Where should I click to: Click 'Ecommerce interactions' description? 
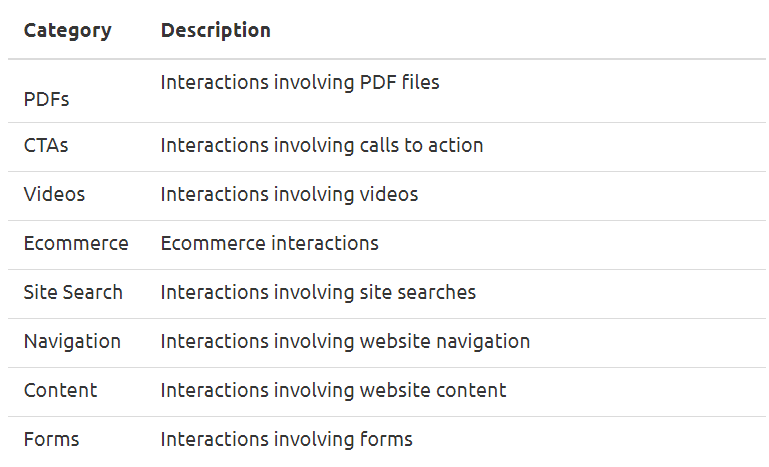click(270, 244)
